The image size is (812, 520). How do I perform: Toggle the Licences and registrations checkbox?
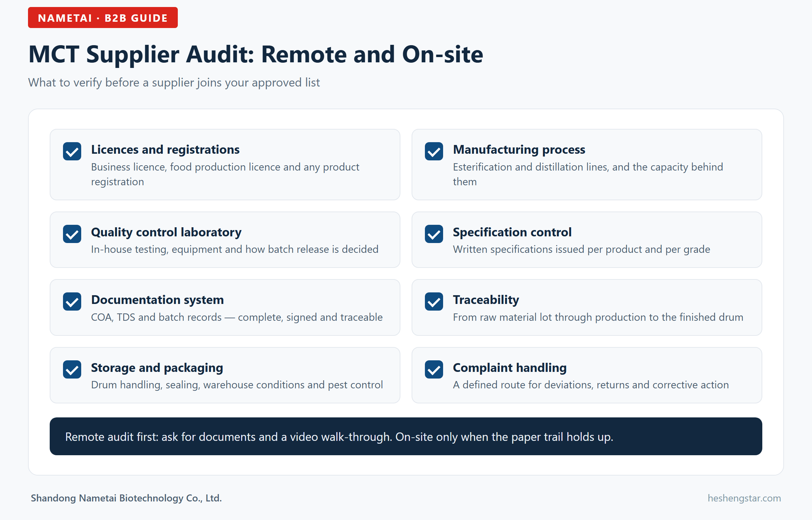click(x=72, y=151)
